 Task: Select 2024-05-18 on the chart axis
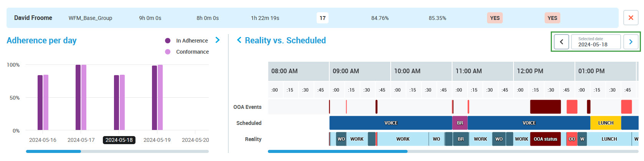click(x=119, y=140)
